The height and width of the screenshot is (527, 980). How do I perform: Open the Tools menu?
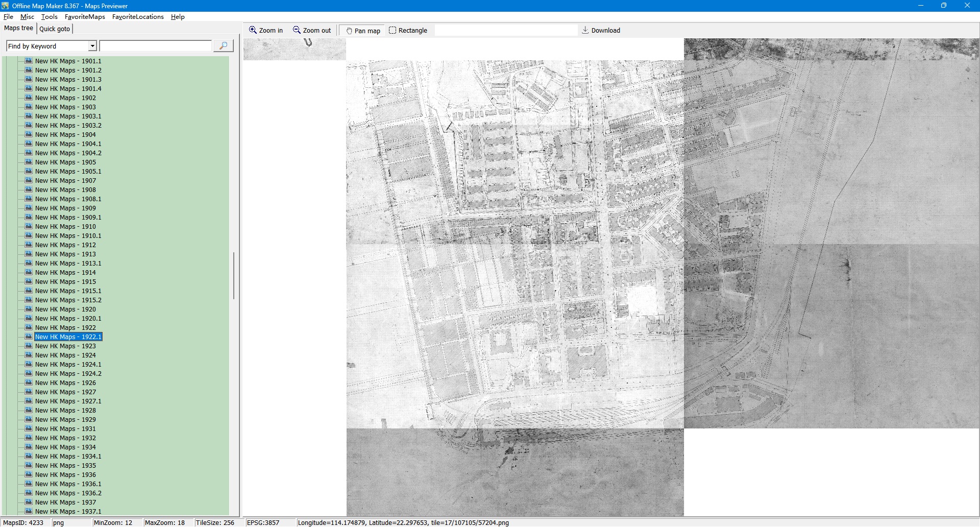coord(49,17)
